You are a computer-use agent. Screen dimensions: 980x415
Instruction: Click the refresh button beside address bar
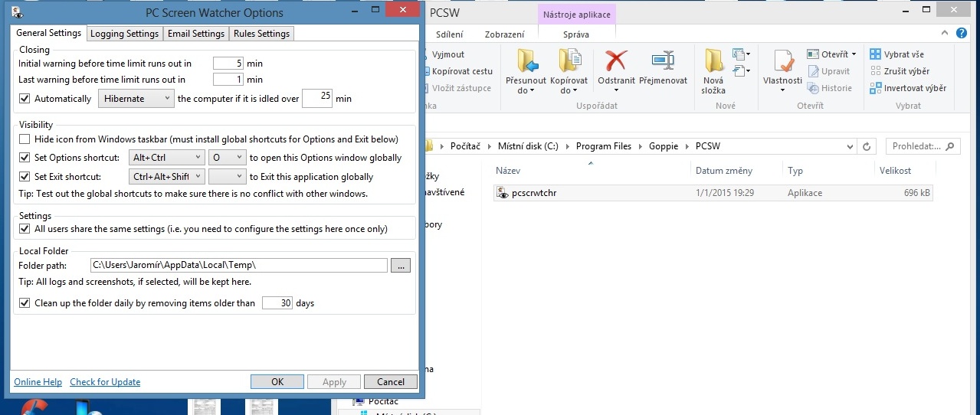[867, 146]
